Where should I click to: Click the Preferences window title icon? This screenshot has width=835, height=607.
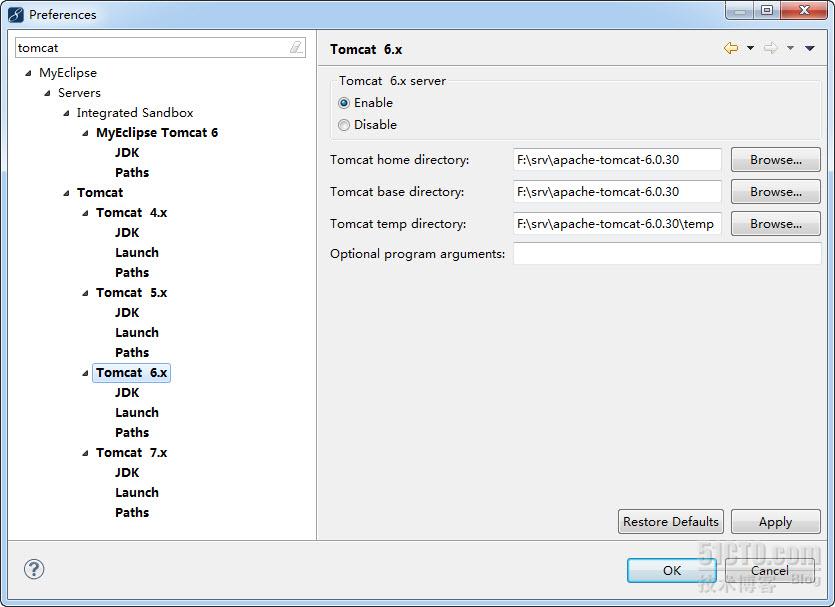click(16, 14)
